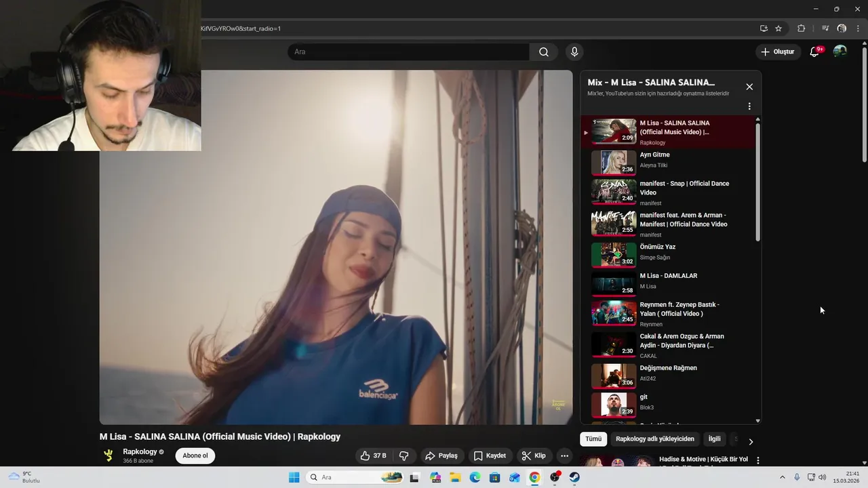Open tray microphone status icon
The image size is (868, 488).
[x=797, y=477]
